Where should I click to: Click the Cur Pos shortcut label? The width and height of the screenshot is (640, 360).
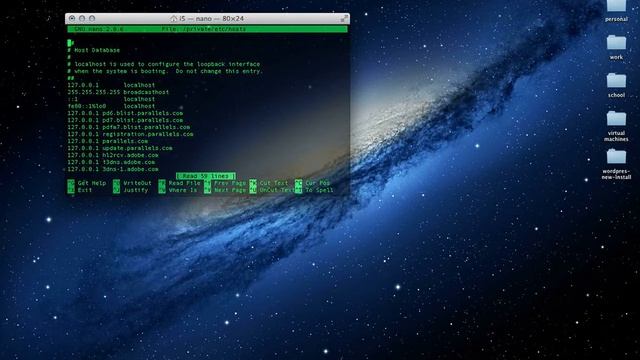[318, 183]
